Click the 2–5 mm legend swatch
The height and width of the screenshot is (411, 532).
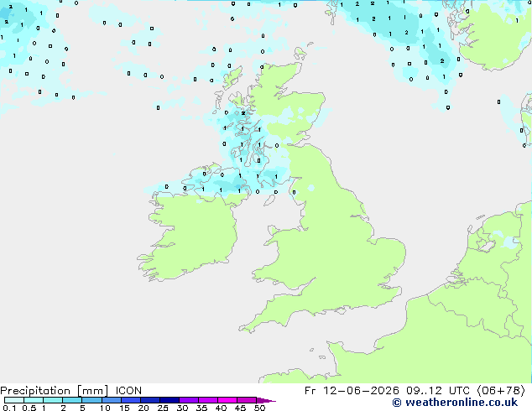(x=72, y=400)
